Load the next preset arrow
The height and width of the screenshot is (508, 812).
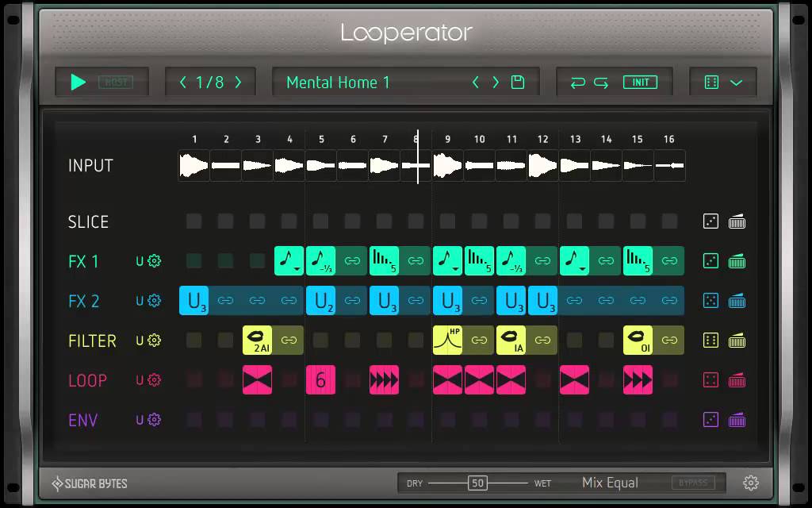(496, 82)
